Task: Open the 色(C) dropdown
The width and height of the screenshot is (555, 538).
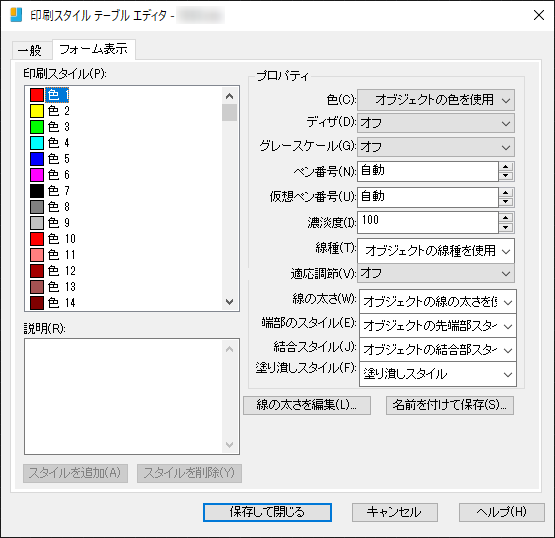Action: tap(436, 100)
